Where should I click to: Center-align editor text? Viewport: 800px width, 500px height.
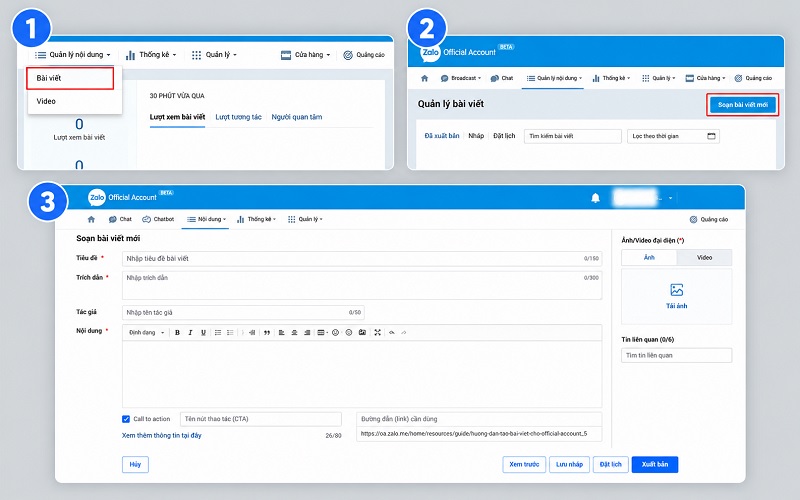pos(294,333)
